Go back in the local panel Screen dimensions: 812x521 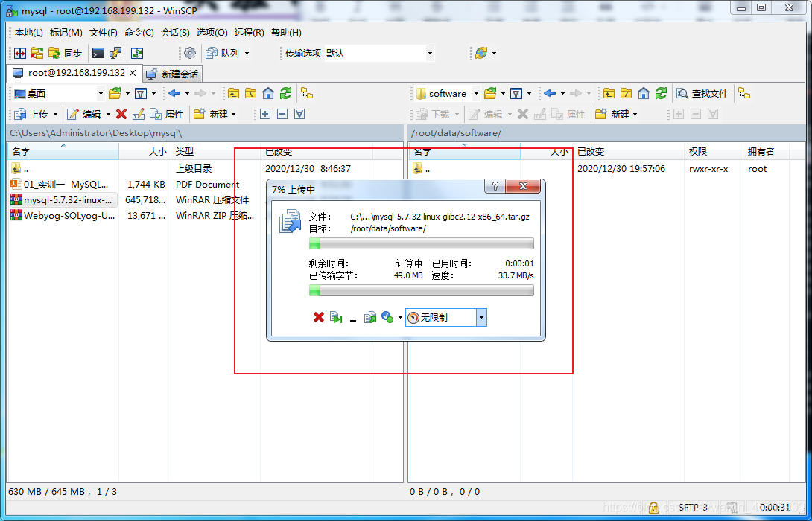point(174,94)
